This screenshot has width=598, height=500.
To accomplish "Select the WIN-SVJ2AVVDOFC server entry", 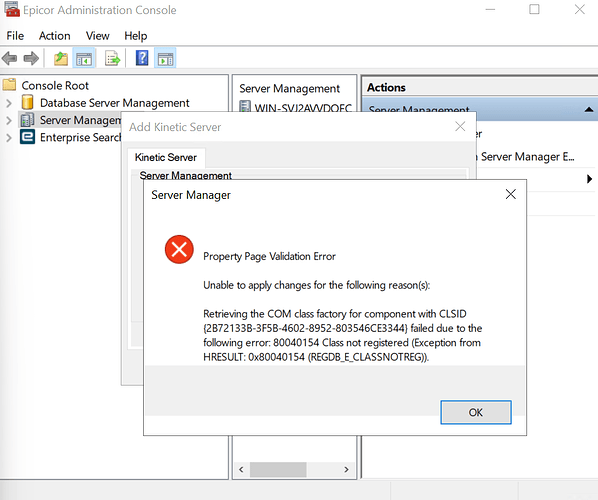I will [x=303, y=108].
